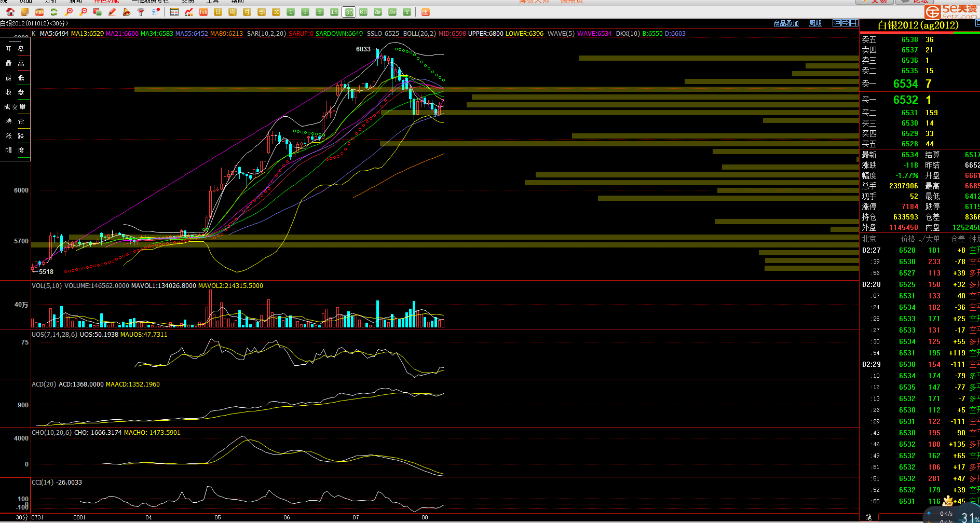The image size is (980, 523).
Task: Click the zoom out magnifier icon
Action: point(83,12)
